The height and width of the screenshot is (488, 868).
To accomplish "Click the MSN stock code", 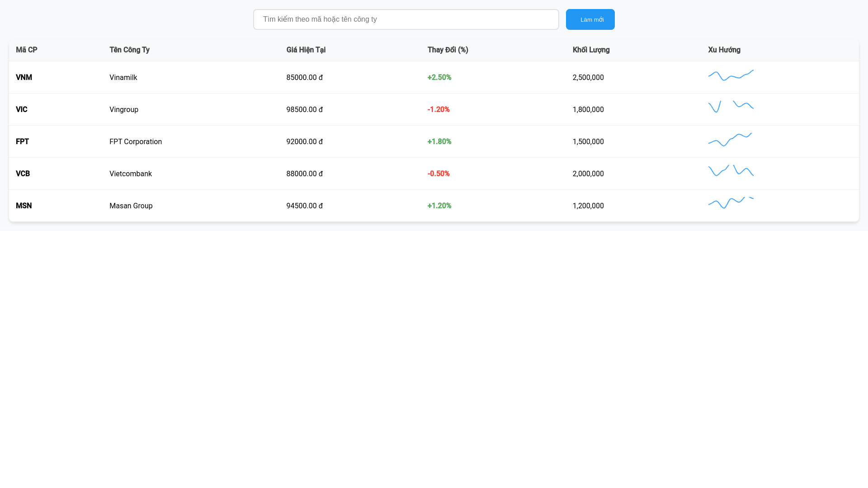I will tap(24, 206).
